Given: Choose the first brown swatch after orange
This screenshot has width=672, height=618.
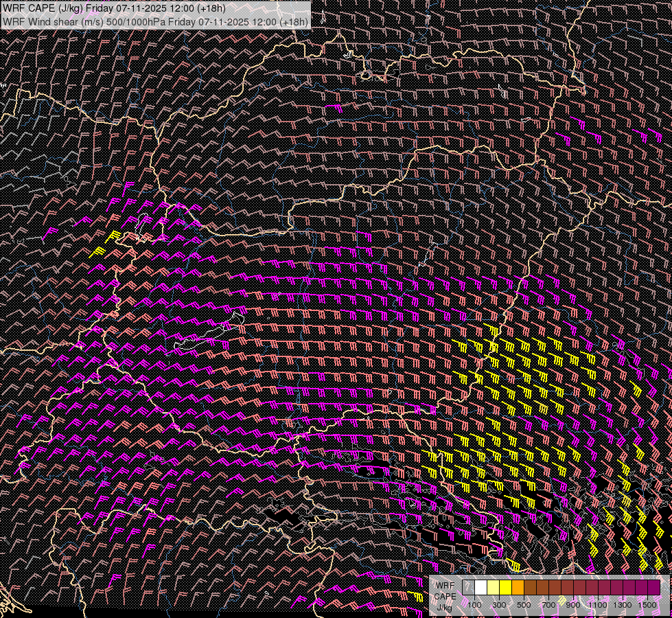Looking at the screenshot, I should [x=530, y=588].
